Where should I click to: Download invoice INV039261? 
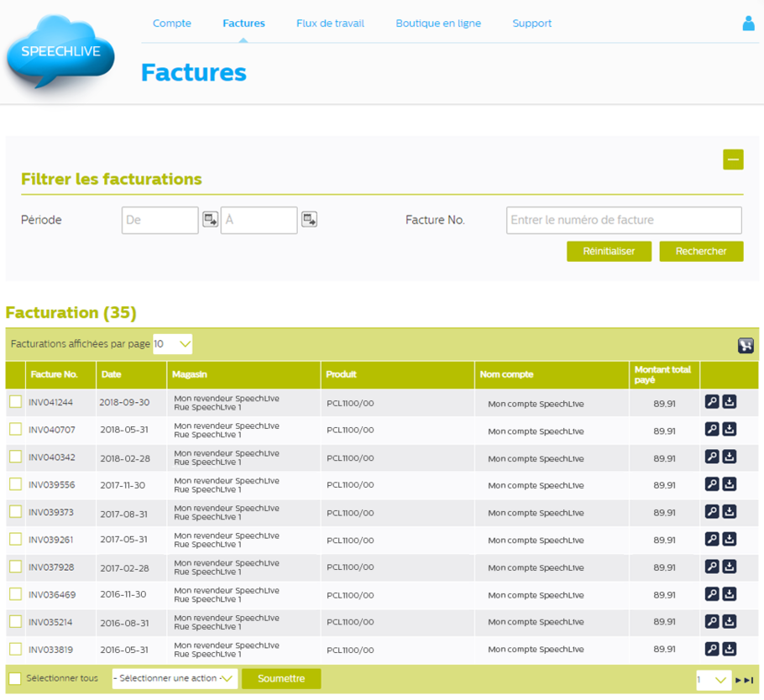coord(729,539)
